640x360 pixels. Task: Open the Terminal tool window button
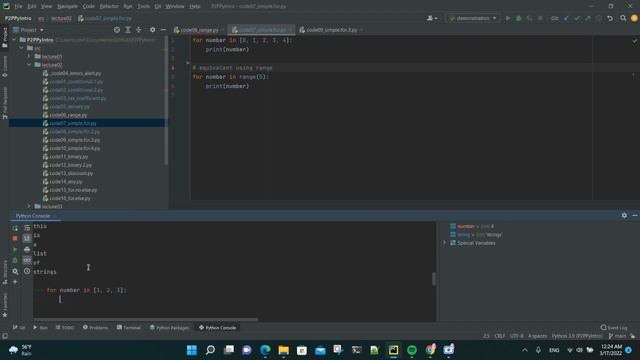coord(129,327)
